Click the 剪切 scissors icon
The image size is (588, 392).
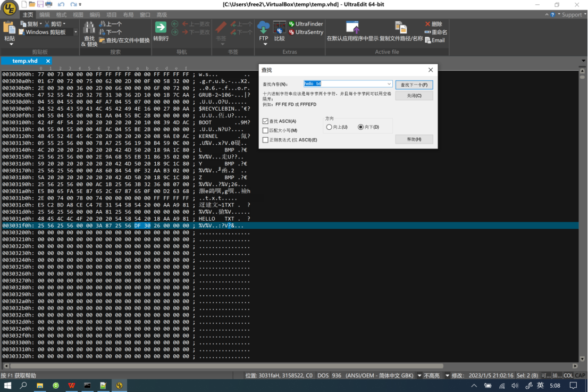click(47, 24)
